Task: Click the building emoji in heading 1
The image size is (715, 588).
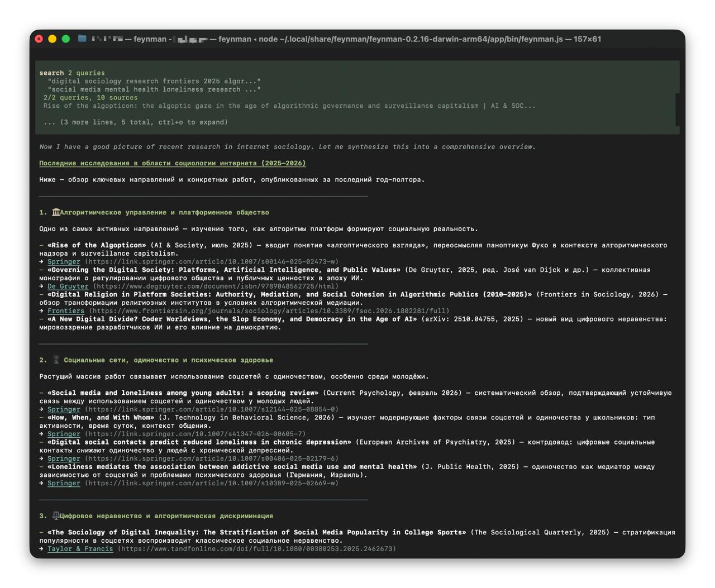Action: (56, 212)
